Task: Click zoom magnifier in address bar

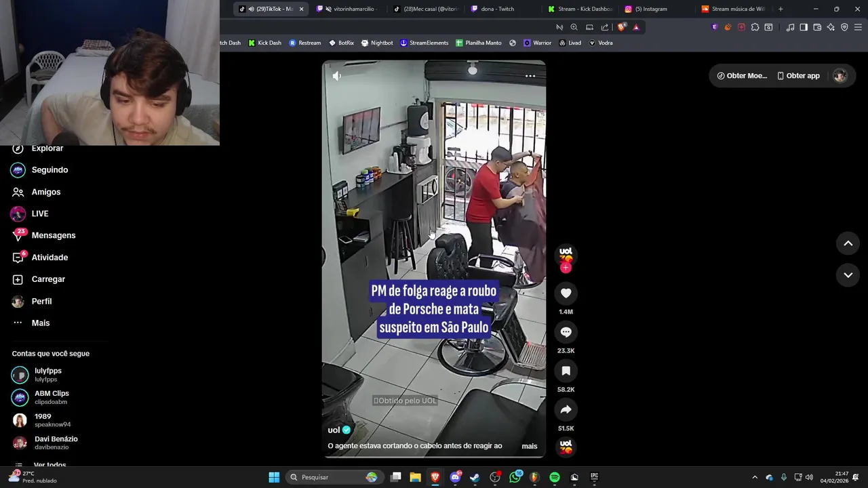Action: pyautogui.click(x=574, y=27)
